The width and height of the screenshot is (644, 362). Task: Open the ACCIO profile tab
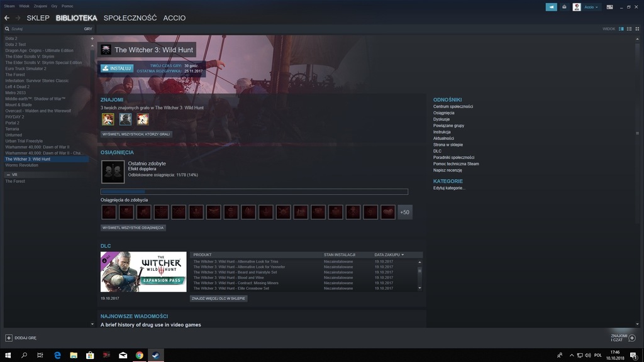tap(174, 18)
